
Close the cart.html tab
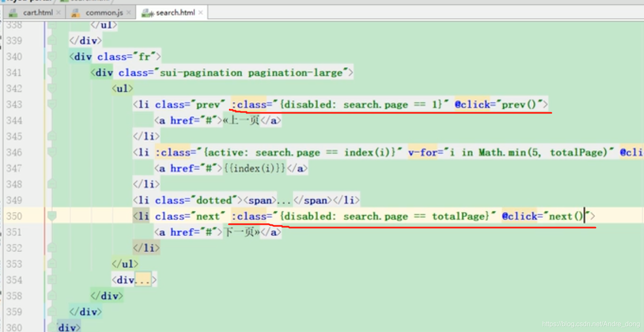tap(58, 13)
